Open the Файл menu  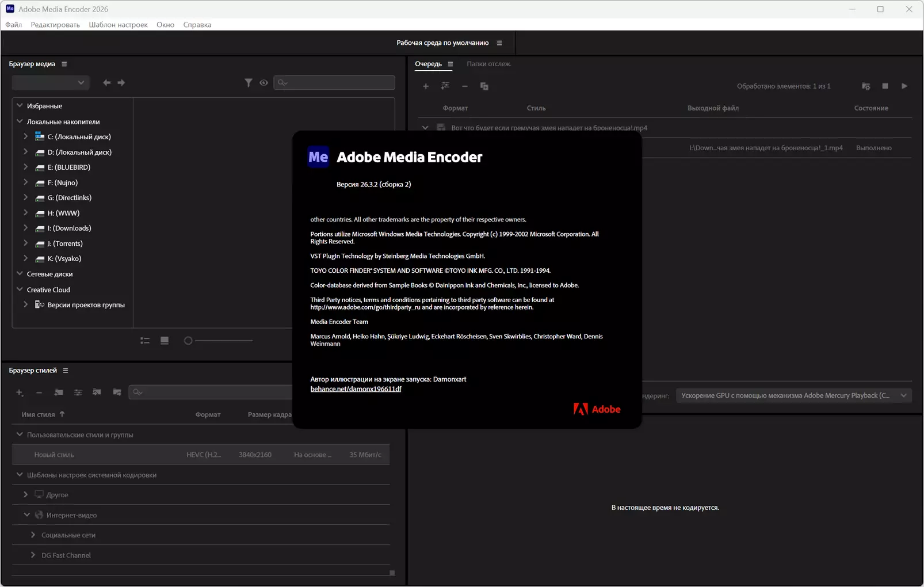coord(13,25)
